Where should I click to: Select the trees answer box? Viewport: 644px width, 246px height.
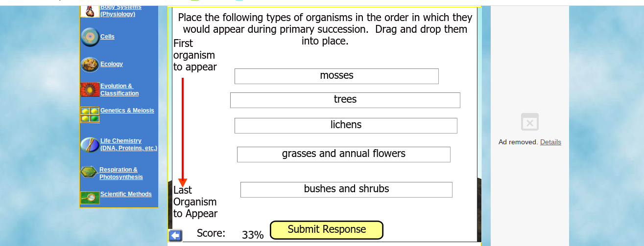click(x=345, y=100)
